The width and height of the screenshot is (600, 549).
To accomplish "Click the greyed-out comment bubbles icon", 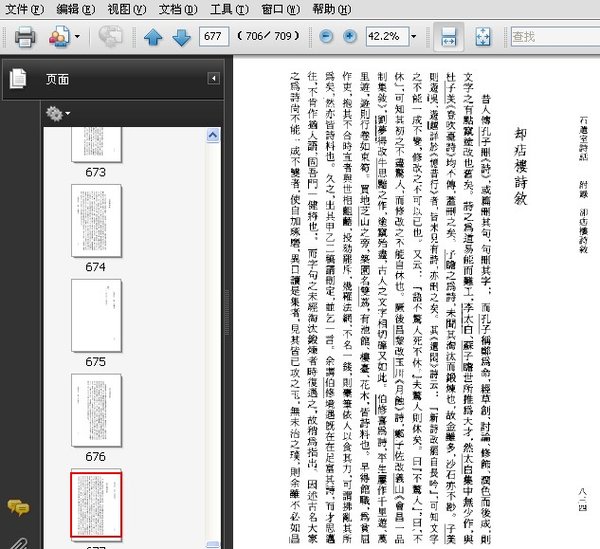I will 111,37.
